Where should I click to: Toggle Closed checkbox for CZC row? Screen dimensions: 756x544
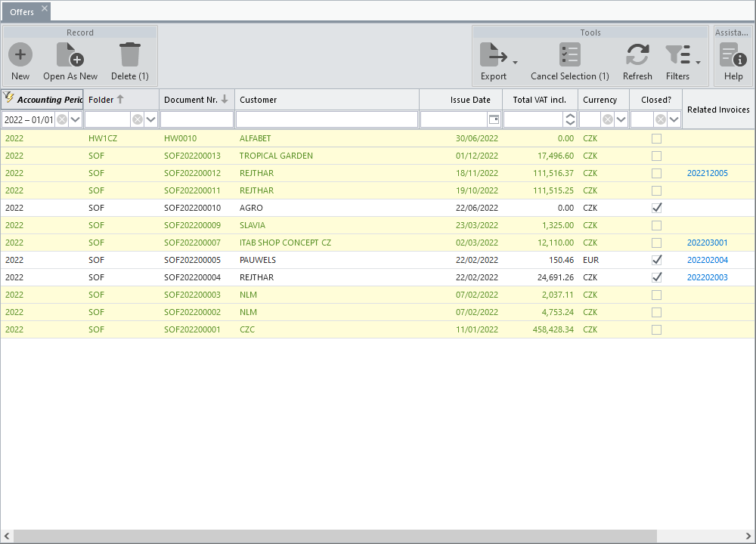656,329
